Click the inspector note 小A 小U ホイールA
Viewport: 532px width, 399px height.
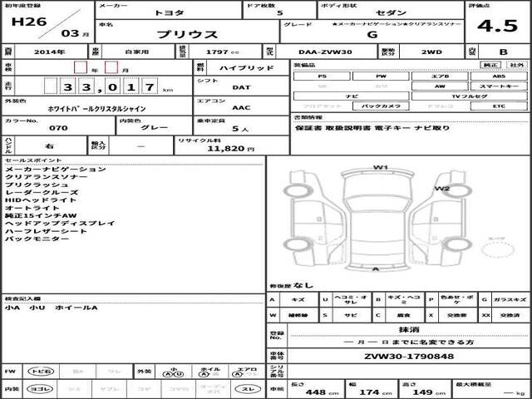tap(52, 308)
